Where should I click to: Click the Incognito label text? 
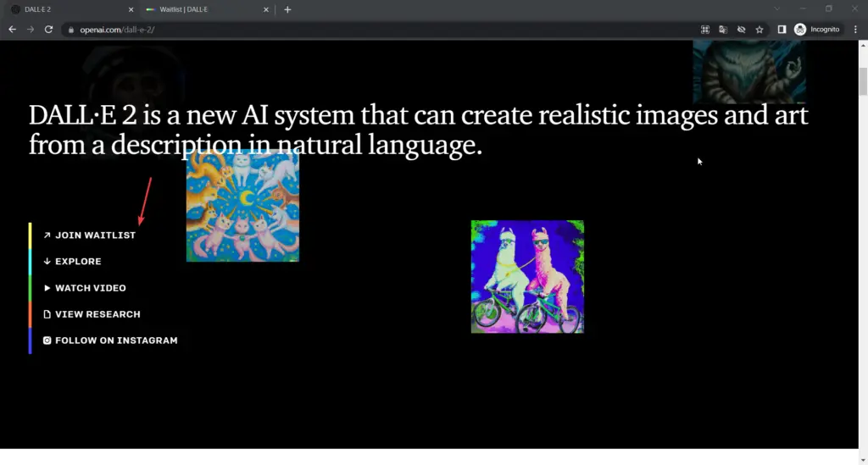click(x=825, y=30)
